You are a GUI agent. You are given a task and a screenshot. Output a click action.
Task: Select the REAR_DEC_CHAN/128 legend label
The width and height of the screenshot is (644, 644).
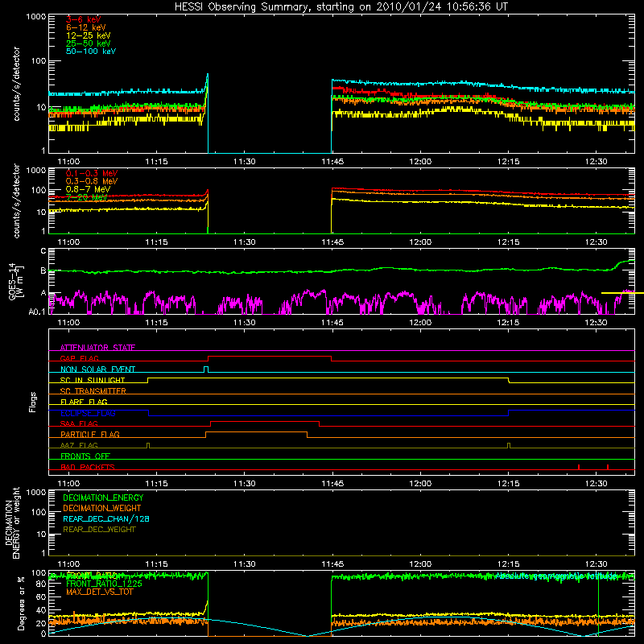point(106,518)
